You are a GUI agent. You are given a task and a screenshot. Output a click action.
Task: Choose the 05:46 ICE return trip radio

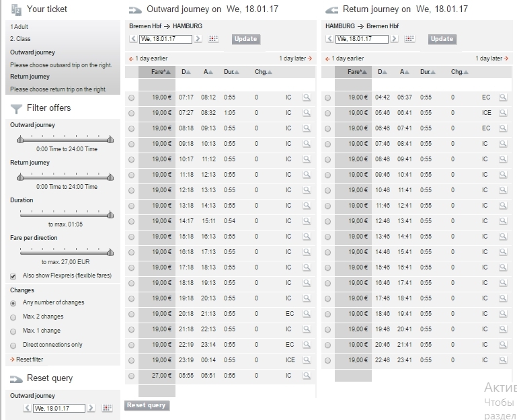[327, 113]
